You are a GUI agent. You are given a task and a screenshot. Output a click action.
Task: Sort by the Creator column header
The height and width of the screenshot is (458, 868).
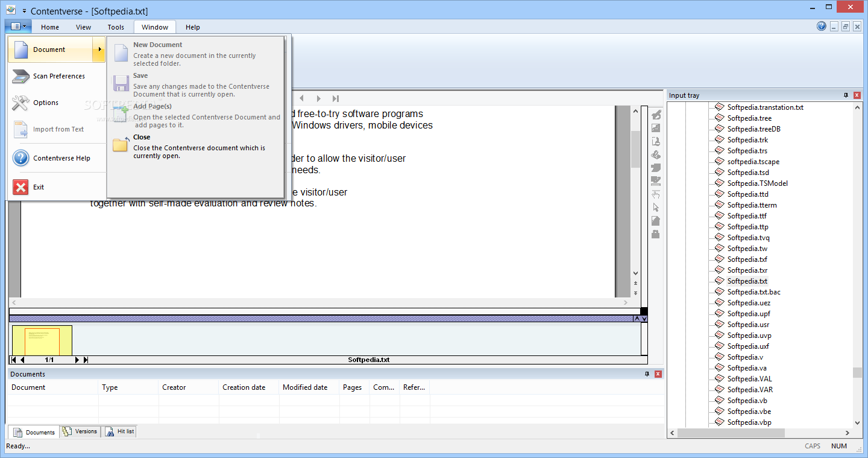(189, 387)
